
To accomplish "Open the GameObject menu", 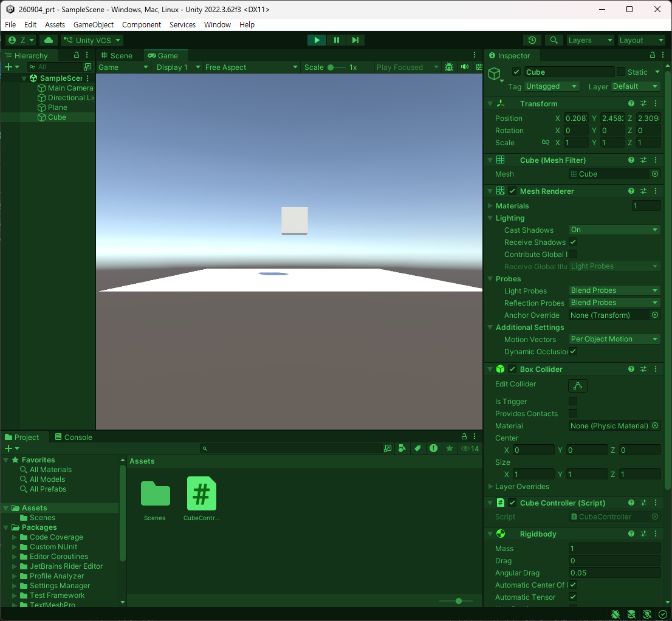I will 94,24.
